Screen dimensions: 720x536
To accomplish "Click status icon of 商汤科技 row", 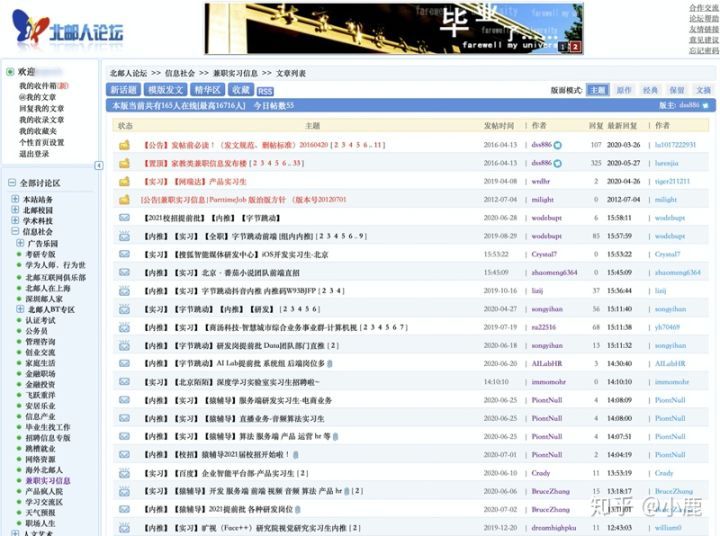I will coord(124,327).
